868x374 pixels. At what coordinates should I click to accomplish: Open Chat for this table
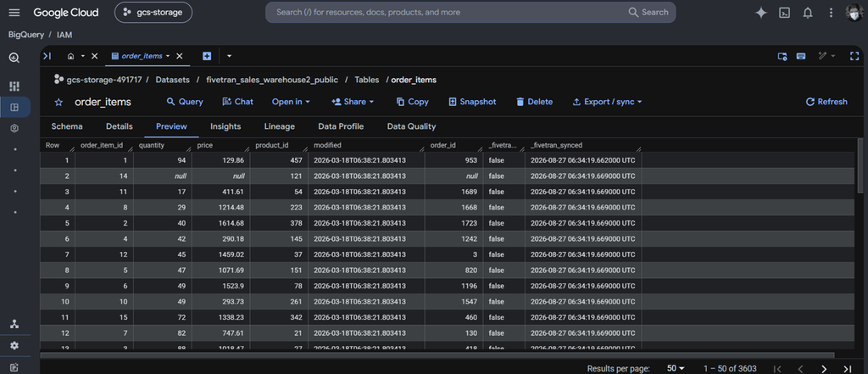coord(237,102)
